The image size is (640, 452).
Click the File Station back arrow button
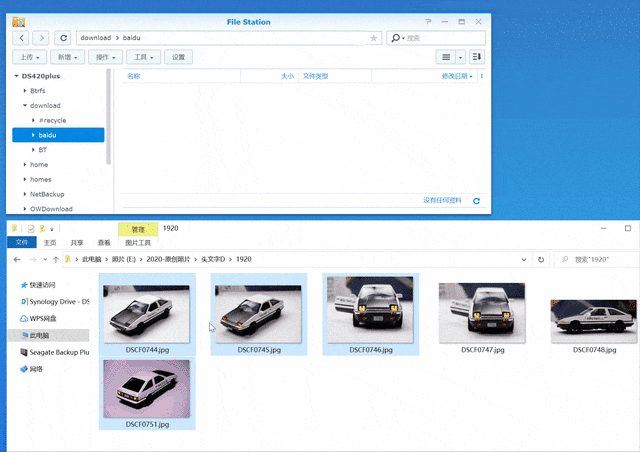[x=21, y=38]
